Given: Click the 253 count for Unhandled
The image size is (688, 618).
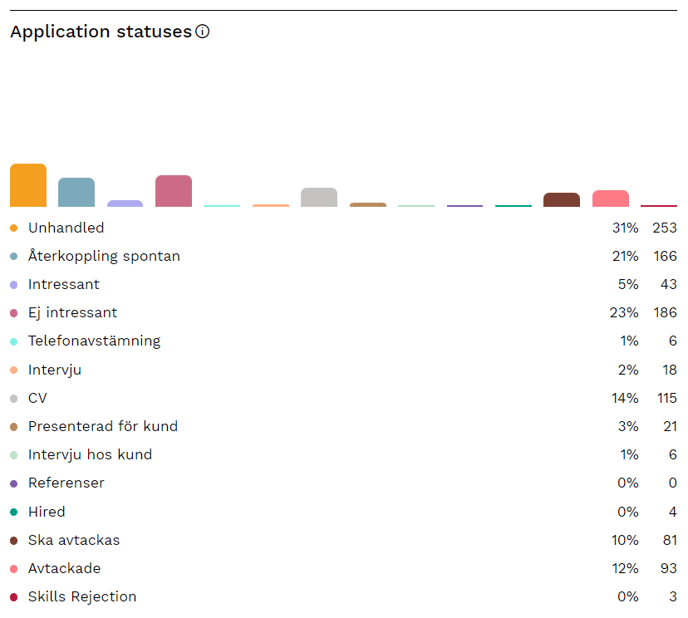Looking at the screenshot, I should click(x=664, y=228).
